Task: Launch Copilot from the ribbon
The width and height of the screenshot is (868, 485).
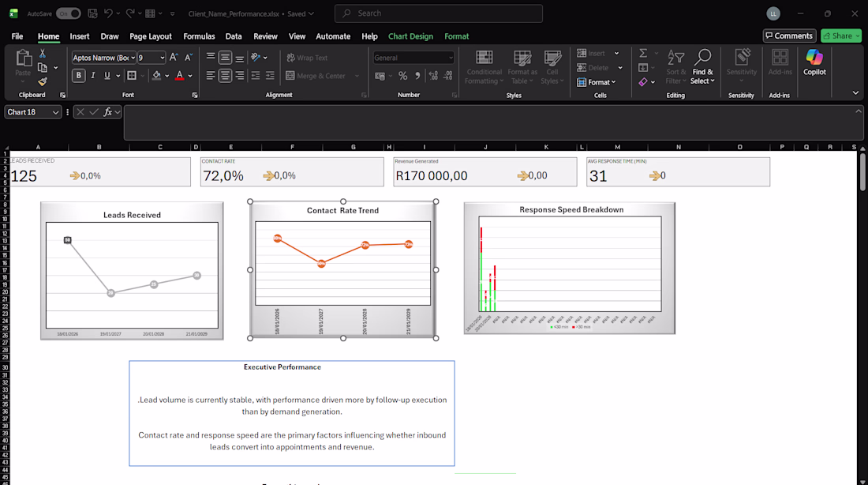Action: pos(814,62)
